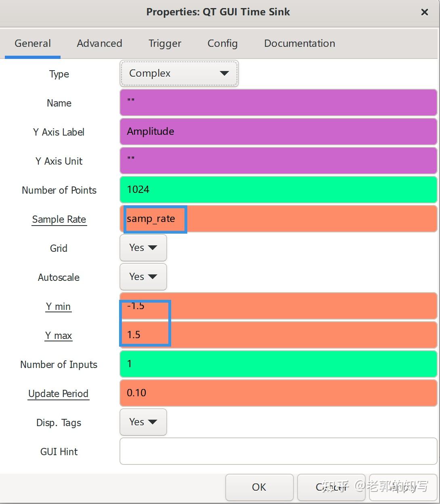Expand the Grid Yes dropdown
Viewport: 440px width, 504px height.
tap(143, 248)
